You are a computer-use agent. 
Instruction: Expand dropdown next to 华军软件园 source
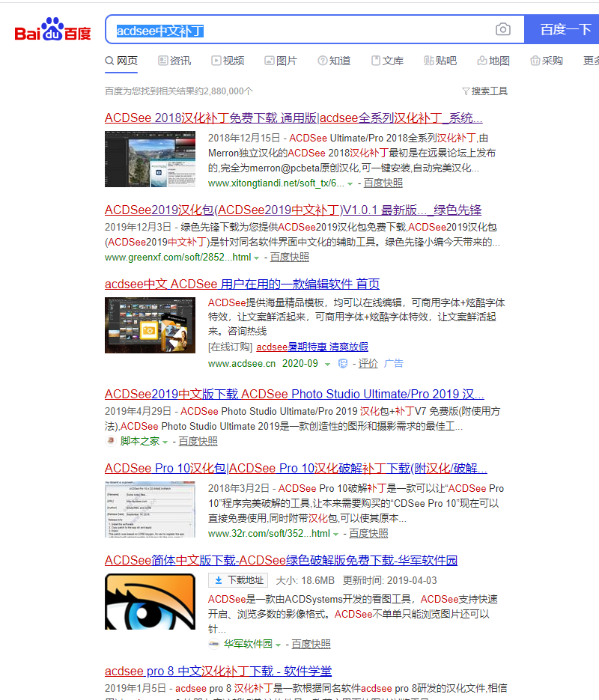pyautogui.click(x=278, y=645)
